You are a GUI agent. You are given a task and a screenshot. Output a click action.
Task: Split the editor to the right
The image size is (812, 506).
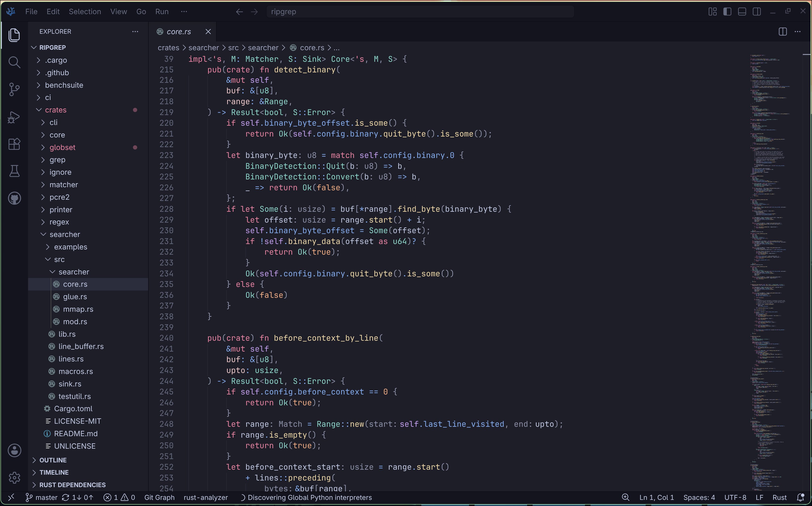click(783, 31)
